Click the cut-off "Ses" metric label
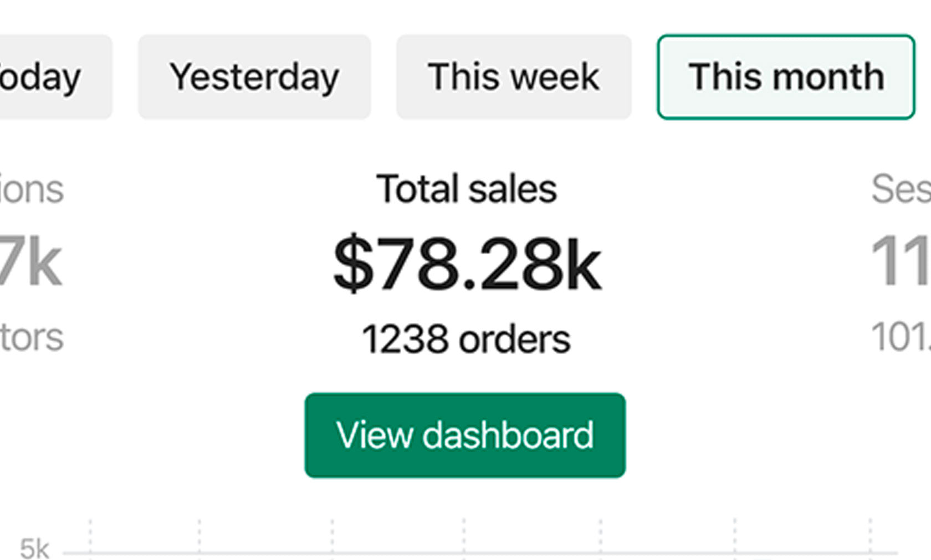The image size is (931, 560). pos(901,189)
